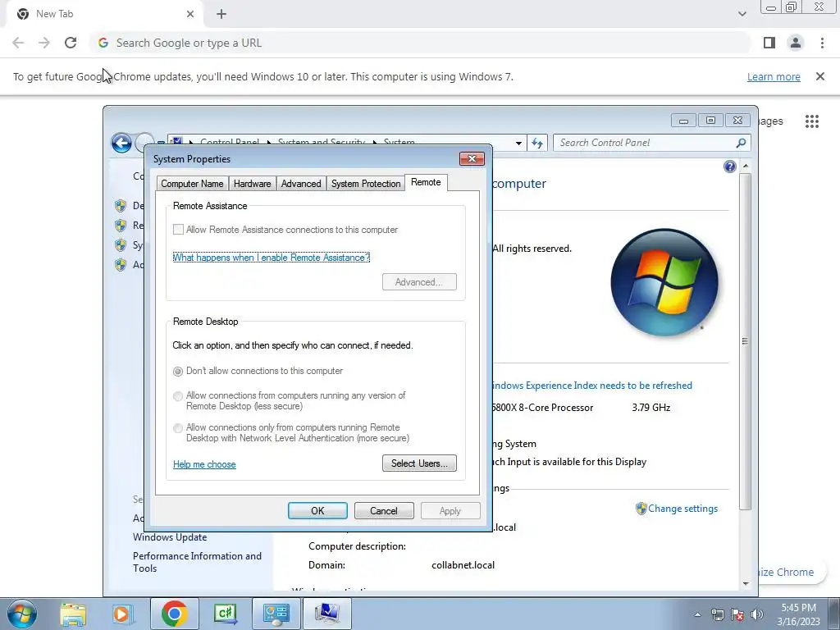Toggle Allow Remote Assistance connections checkbox
The width and height of the screenshot is (840, 630).
(x=178, y=230)
